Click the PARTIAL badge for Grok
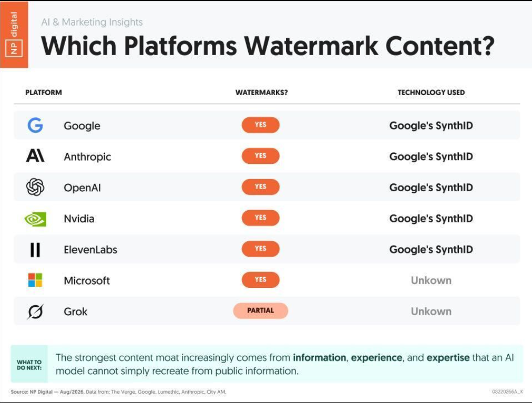Viewport: 532px width, 403px height. click(261, 311)
